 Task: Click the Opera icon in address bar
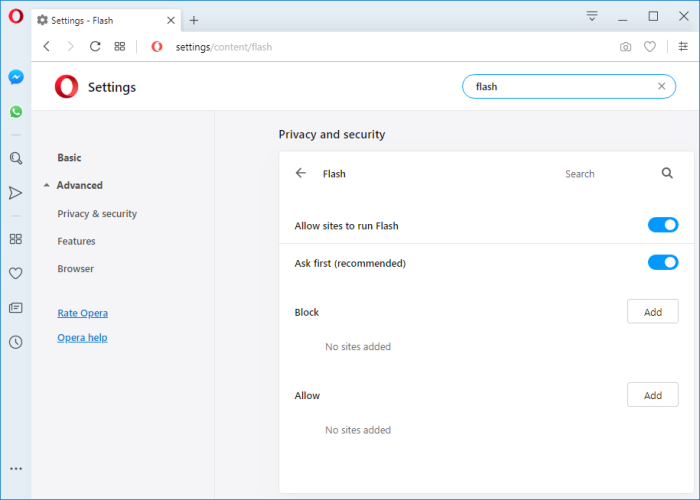pos(157,46)
